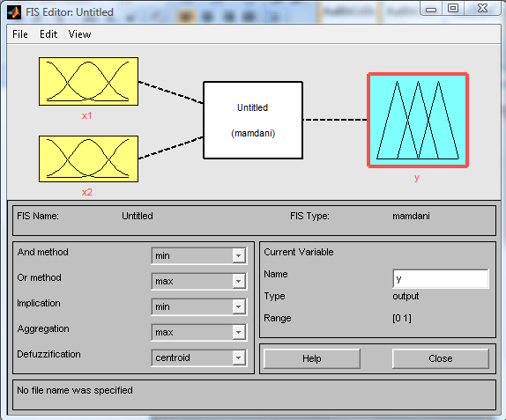The image size is (506, 420).
Task: Select the x1 input variable box
Action: click(88, 82)
